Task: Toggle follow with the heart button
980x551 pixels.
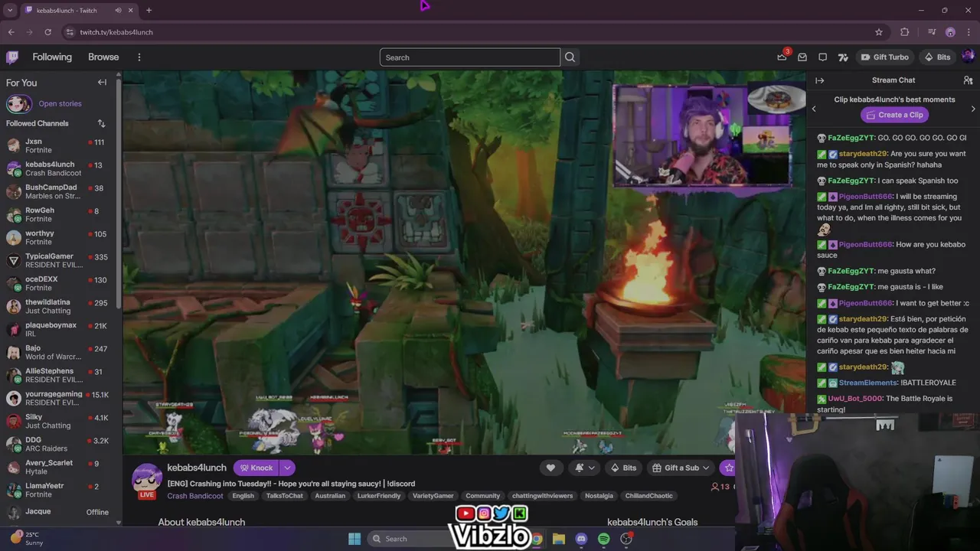Action: point(550,468)
